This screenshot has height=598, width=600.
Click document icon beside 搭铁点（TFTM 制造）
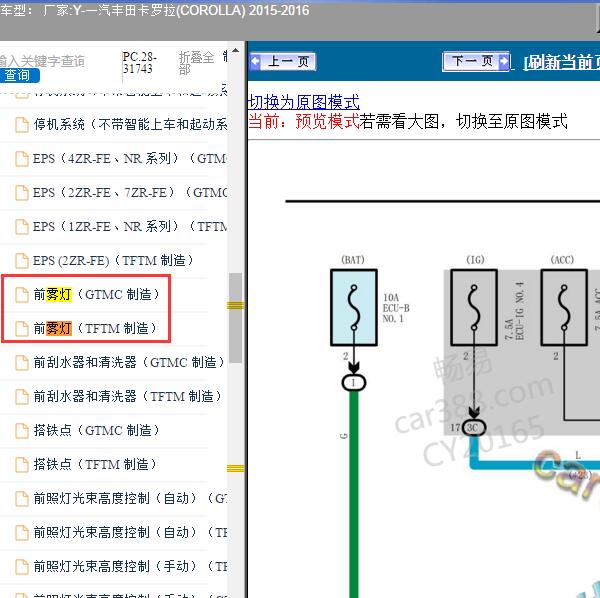[x=22, y=464]
